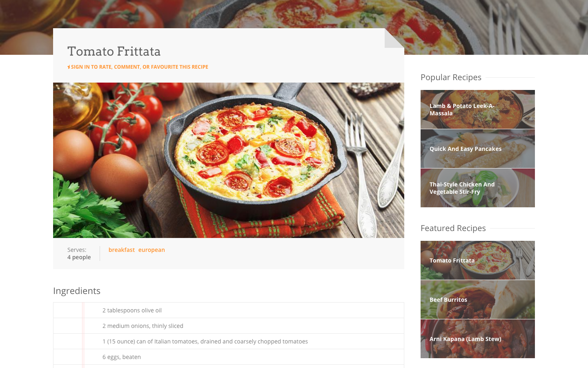This screenshot has width=588, height=368.
Task: Select the breakfast tag
Action: pyautogui.click(x=122, y=250)
